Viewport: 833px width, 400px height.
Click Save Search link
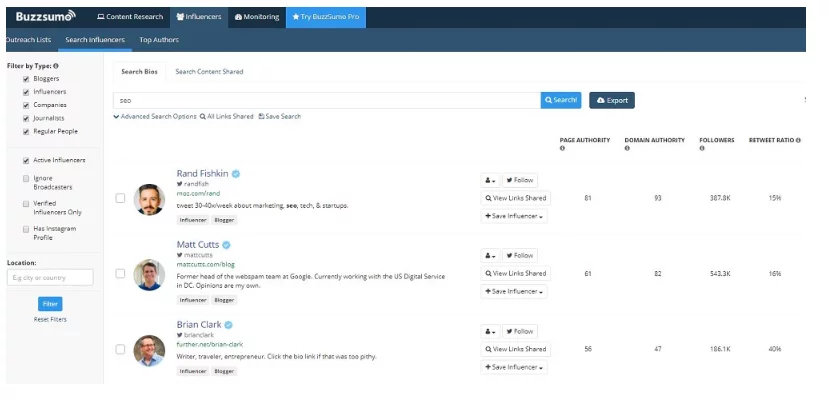[279, 116]
